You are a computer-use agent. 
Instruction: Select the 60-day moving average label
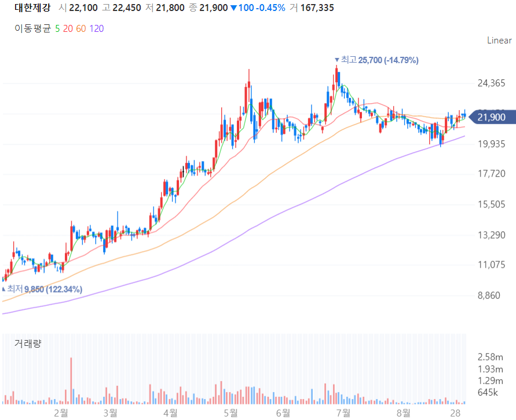pos(81,28)
